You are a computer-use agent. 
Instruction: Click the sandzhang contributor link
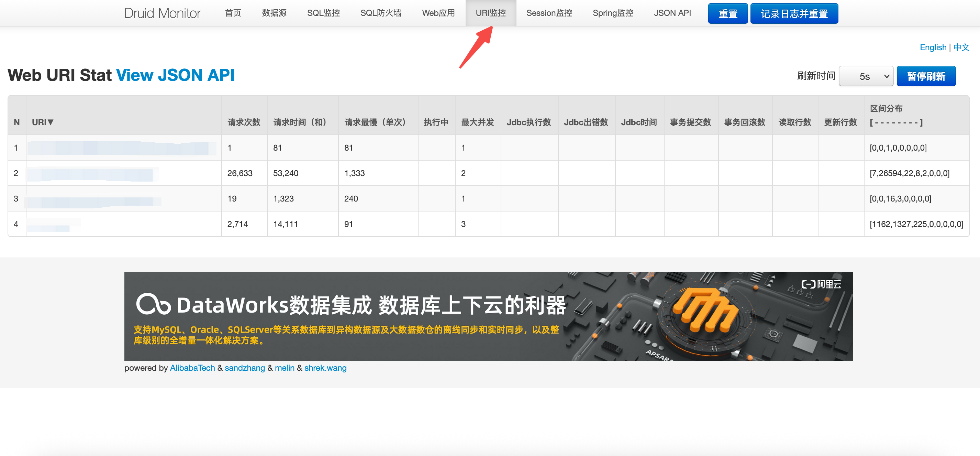point(245,368)
